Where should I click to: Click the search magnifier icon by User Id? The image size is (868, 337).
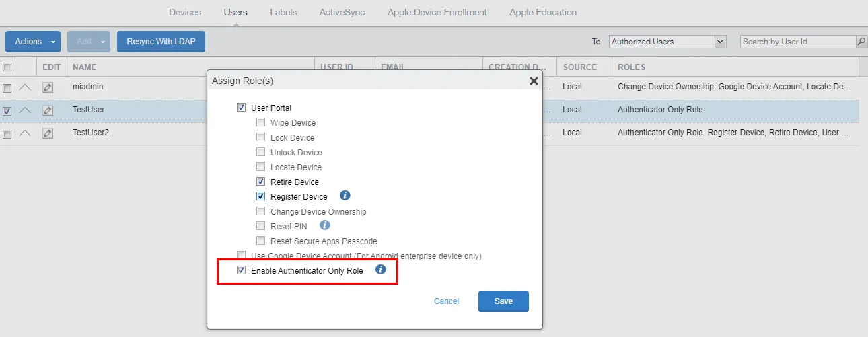pyautogui.click(x=861, y=42)
